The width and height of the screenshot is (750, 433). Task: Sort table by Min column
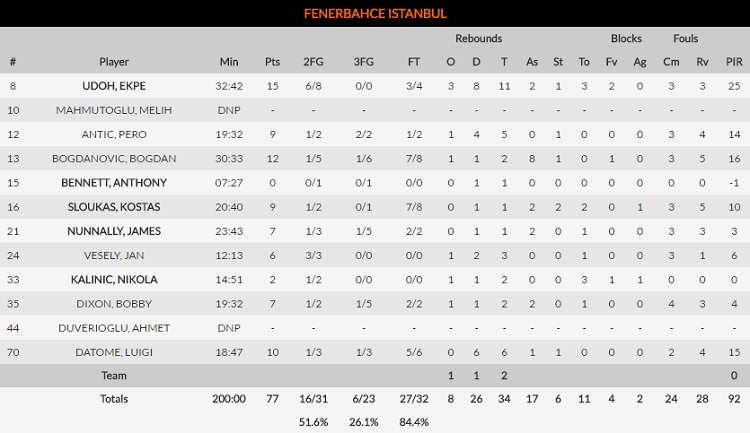point(229,62)
